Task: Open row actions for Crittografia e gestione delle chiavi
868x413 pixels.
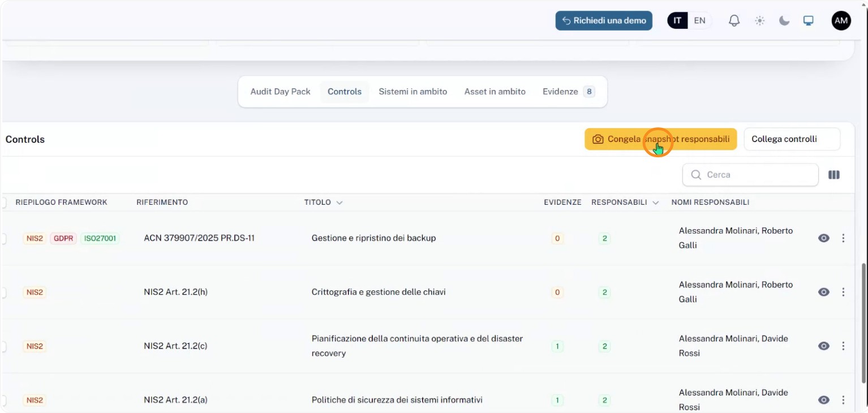Action: point(843,292)
